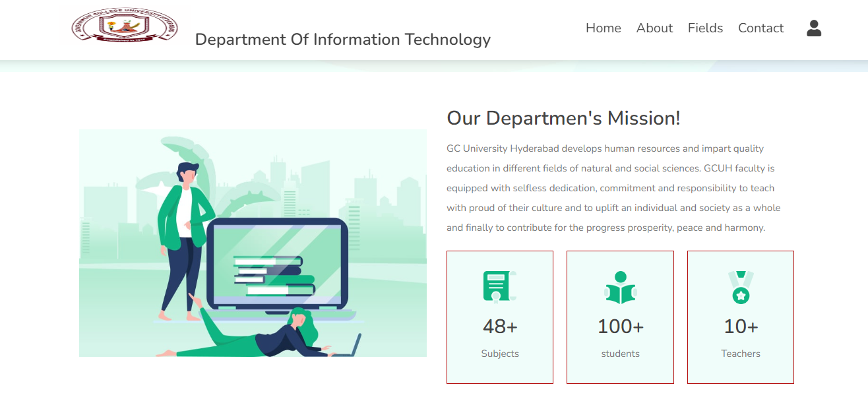Click the 100+ students count

620,327
